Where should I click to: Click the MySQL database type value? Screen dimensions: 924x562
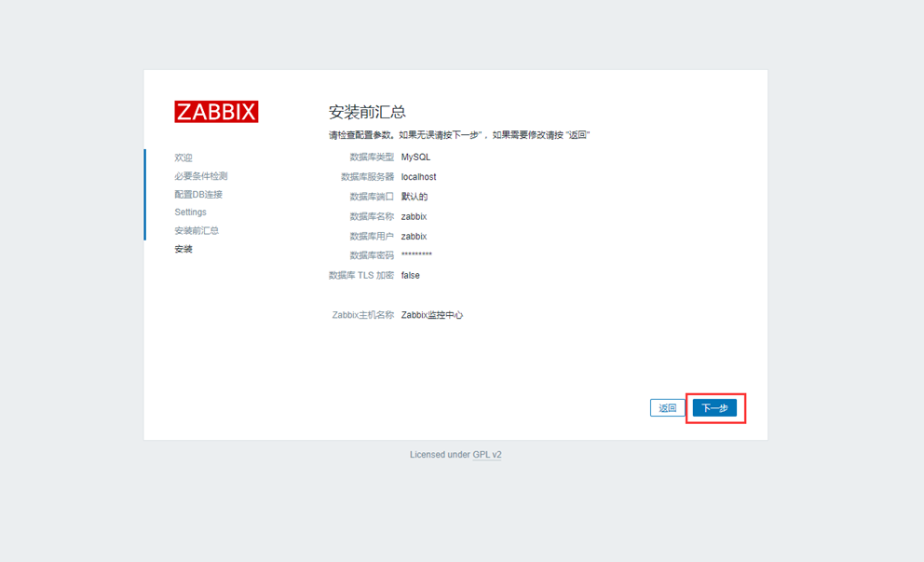(416, 157)
